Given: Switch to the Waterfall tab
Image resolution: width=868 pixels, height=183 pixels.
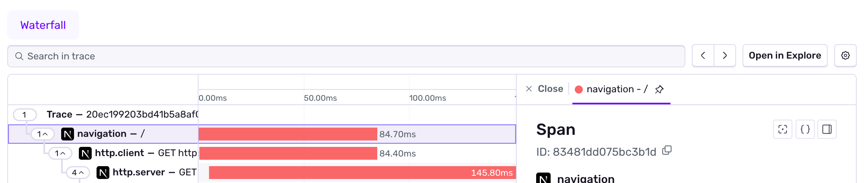Looking at the screenshot, I should point(43,25).
